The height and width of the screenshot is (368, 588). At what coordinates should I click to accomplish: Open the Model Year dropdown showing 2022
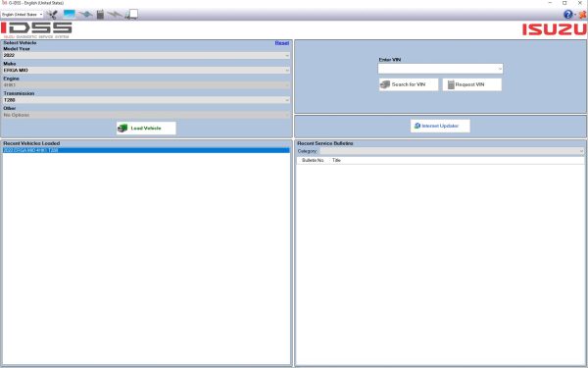point(146,55)
